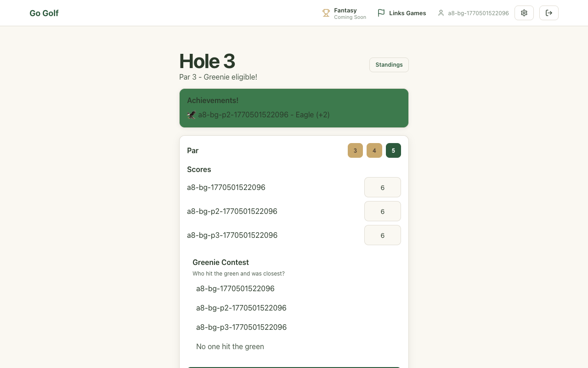Image resolution: width=588 pixels, height=368 pixels.
Task: Set par to 3
Action: (x=355, y=150)
